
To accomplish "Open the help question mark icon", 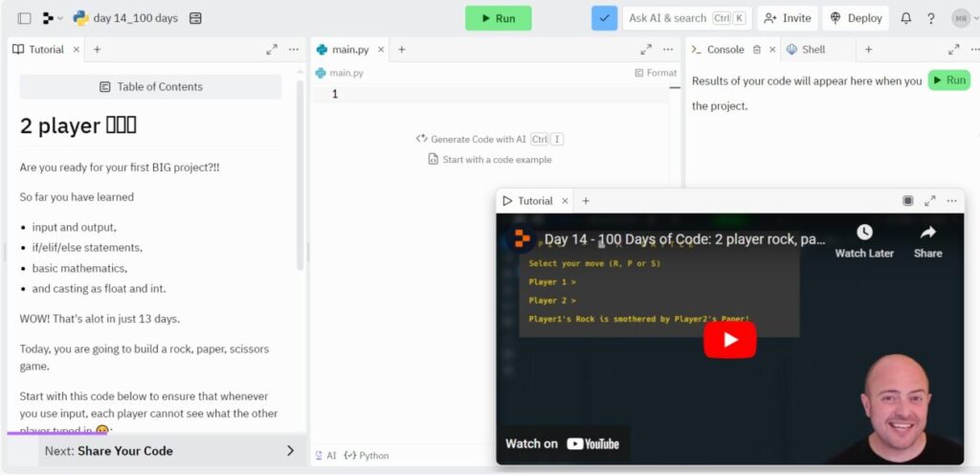I will 930,18.
